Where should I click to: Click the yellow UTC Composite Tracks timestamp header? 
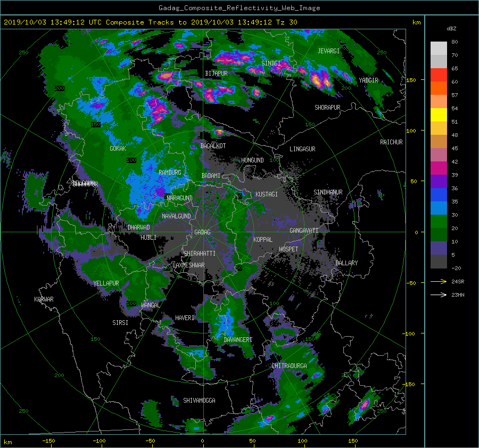pyautogui.click(x=150, y=22)
